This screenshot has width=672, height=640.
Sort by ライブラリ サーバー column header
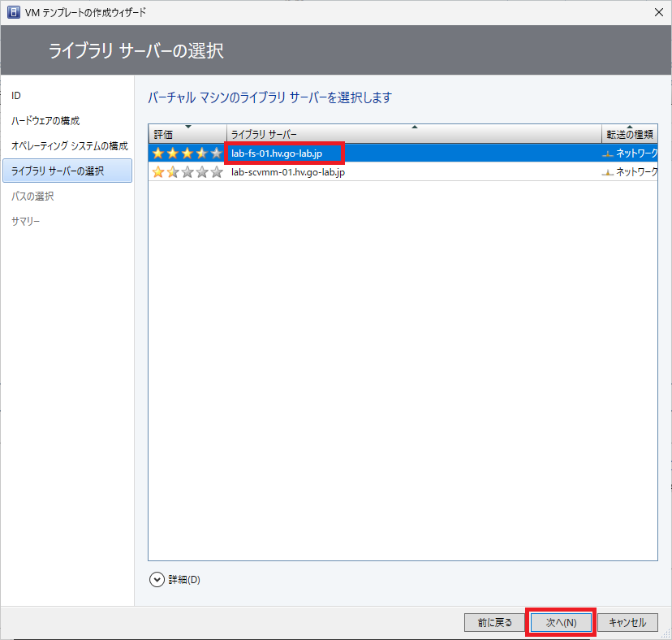(414, 134)
